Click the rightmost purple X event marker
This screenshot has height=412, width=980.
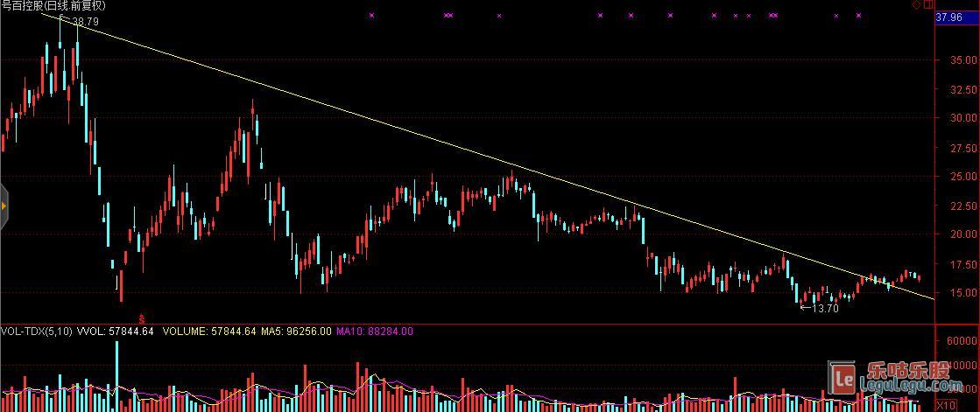pos(858,15)
